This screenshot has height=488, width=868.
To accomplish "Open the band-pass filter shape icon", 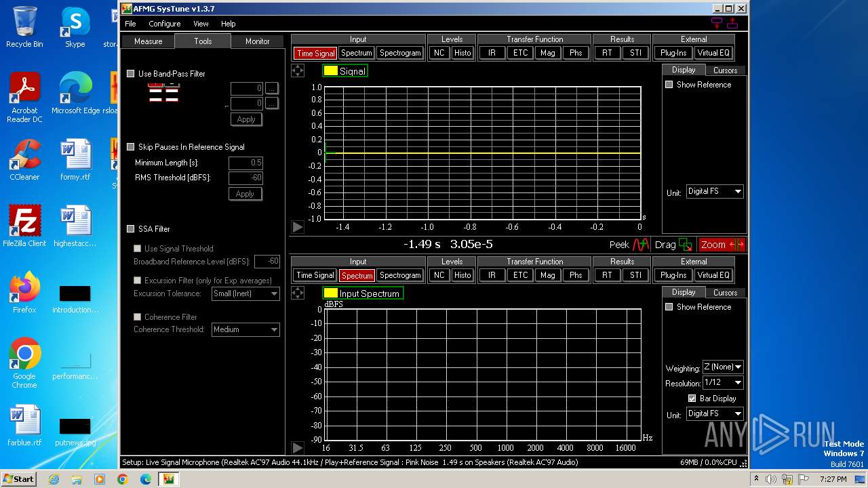I will [x=163, y=93].
